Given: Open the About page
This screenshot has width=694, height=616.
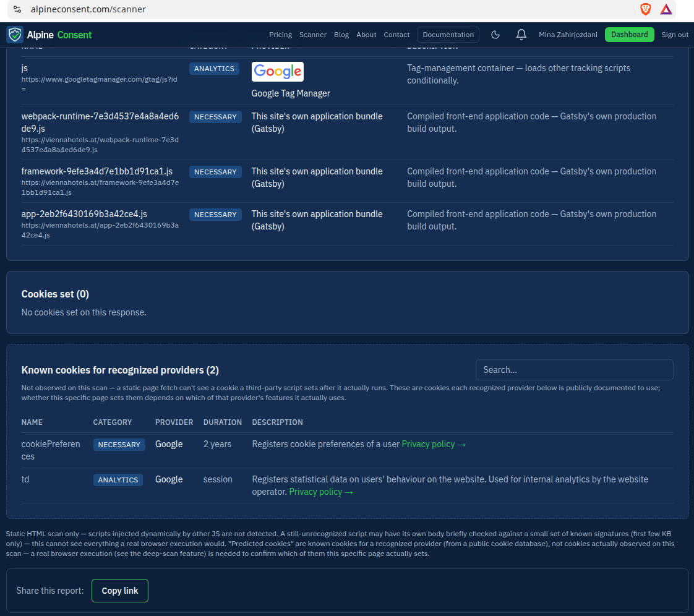Looking at the screenshot, I should pyautogui.click(x=366, y=35).
